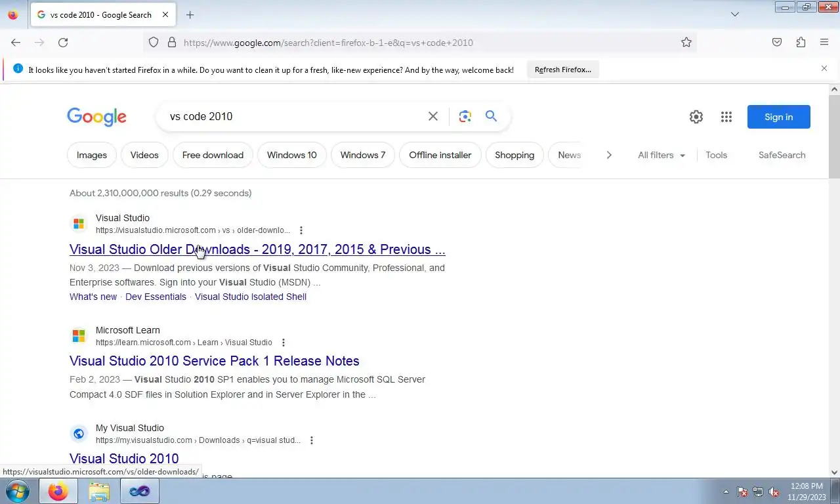Open Firefox from the taskbar
Viewport: 840px width, 504px height.
pyautogui.click(x=58, y=491)
